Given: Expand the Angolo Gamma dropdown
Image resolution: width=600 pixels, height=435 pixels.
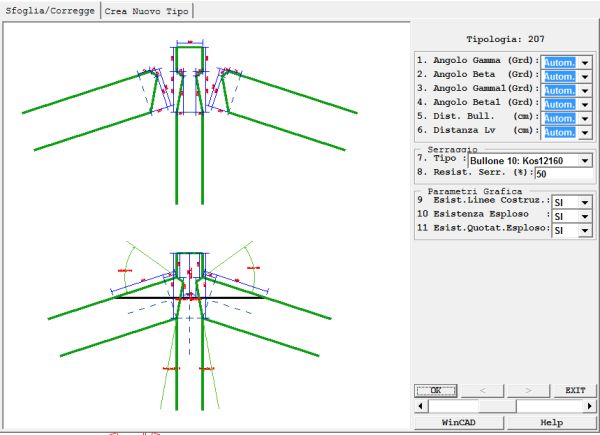Looking at the screenshot, I should 585,62.
